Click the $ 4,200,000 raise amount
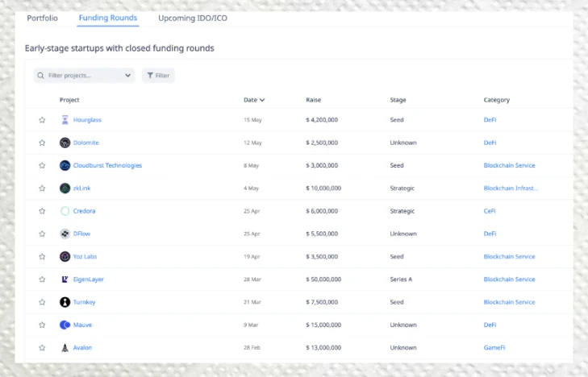 (322, 120)
